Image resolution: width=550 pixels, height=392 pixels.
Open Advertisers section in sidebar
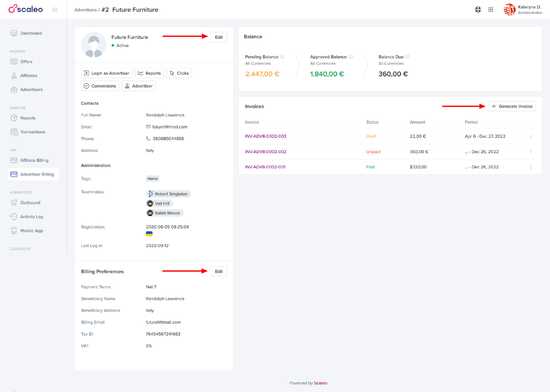26,89
